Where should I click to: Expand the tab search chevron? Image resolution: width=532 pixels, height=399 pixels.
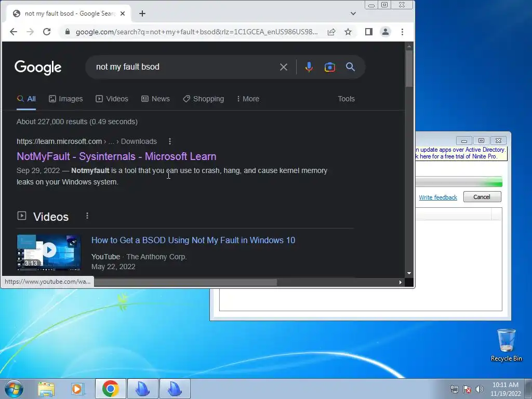[353, 14]
